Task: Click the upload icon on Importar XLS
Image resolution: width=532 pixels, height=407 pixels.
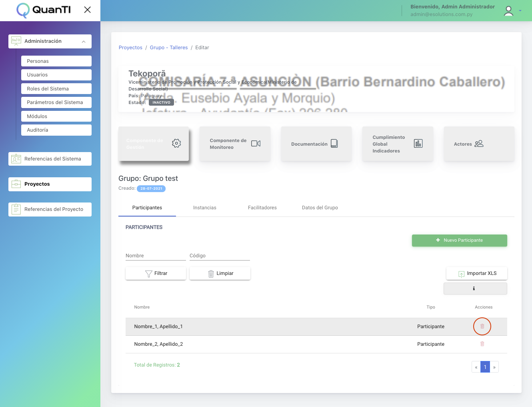Action: tap(461, 274)
